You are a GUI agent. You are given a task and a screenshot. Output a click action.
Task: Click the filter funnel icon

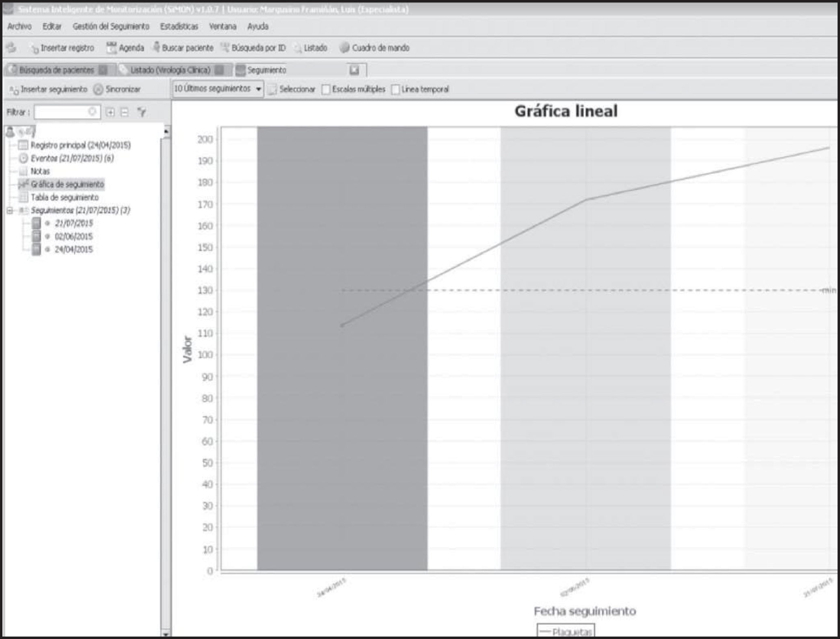141,112
